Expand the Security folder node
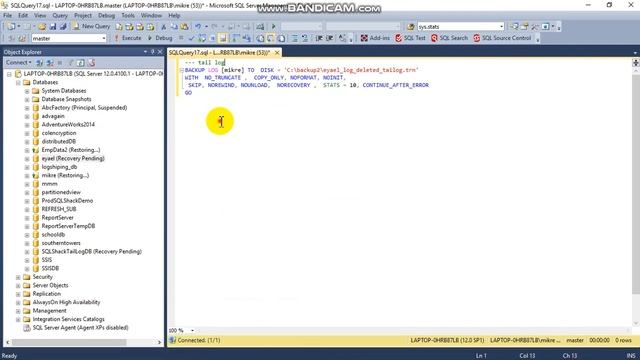The height and width of the screenshot is (360, 640). tap(18, 277)
